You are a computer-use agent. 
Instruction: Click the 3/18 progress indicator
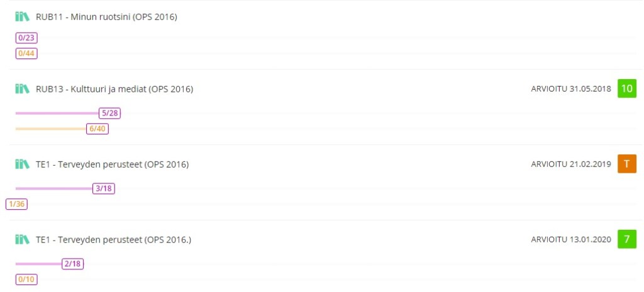pyautogui.click(x=104, y=188)
